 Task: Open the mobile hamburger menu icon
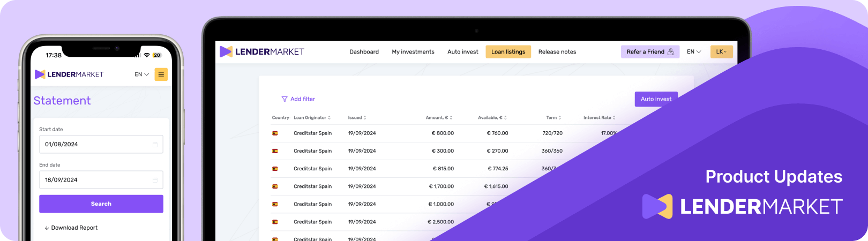(x=161, y=74)
